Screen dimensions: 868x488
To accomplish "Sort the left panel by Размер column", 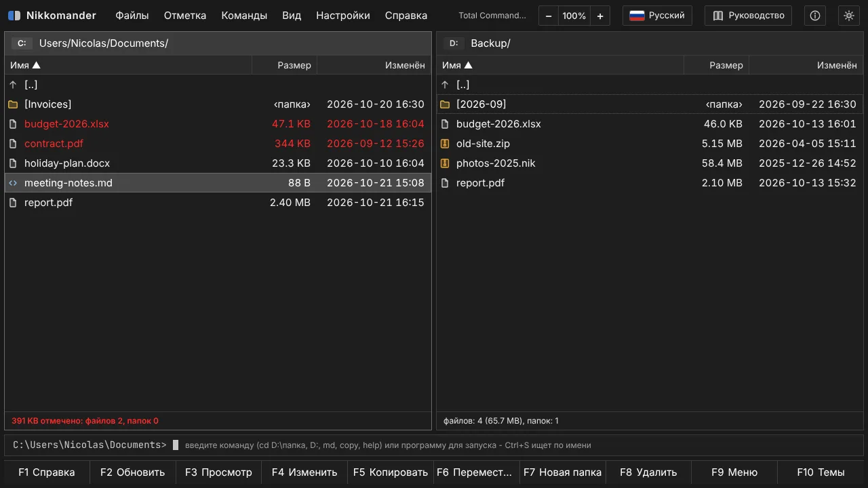I will point(285,65).
